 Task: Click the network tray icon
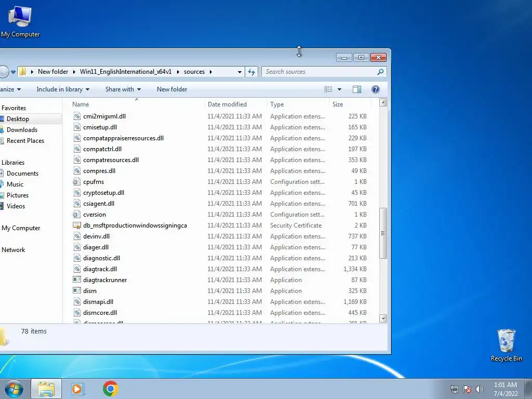pos(454,389)
